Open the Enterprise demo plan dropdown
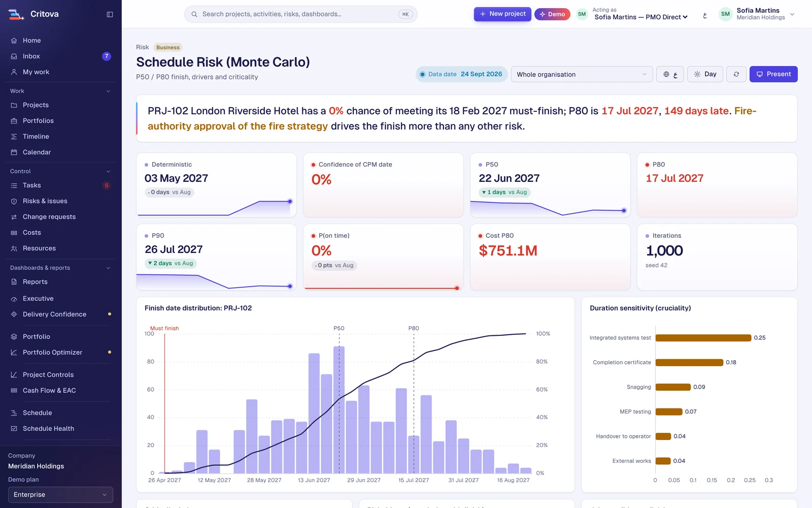Screen dimensions: 812x508 point(60,495)
